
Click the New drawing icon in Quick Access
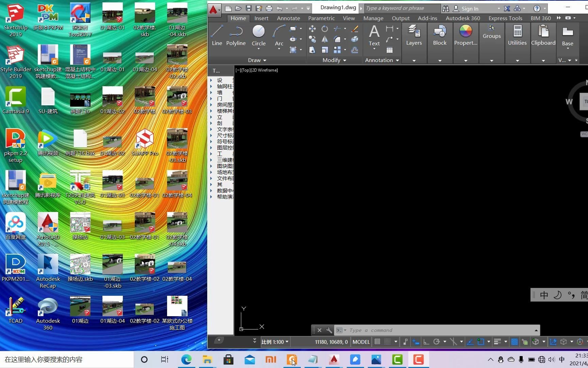[x=228, y=8]
